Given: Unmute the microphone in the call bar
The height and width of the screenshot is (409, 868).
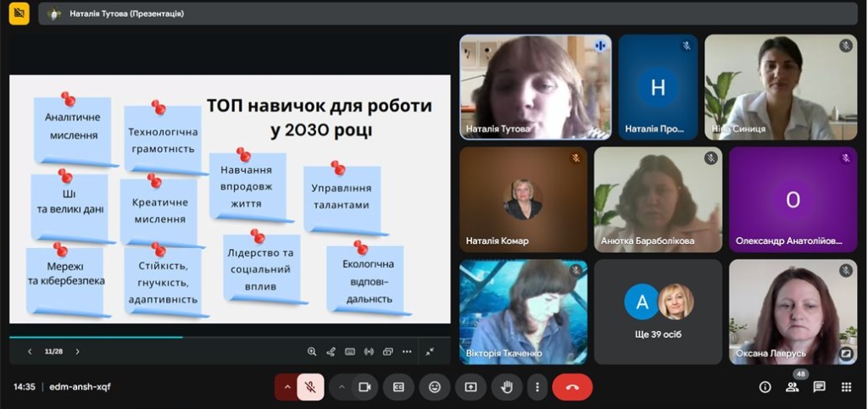Looking at the screenshot, I should [x=310, y=387].
